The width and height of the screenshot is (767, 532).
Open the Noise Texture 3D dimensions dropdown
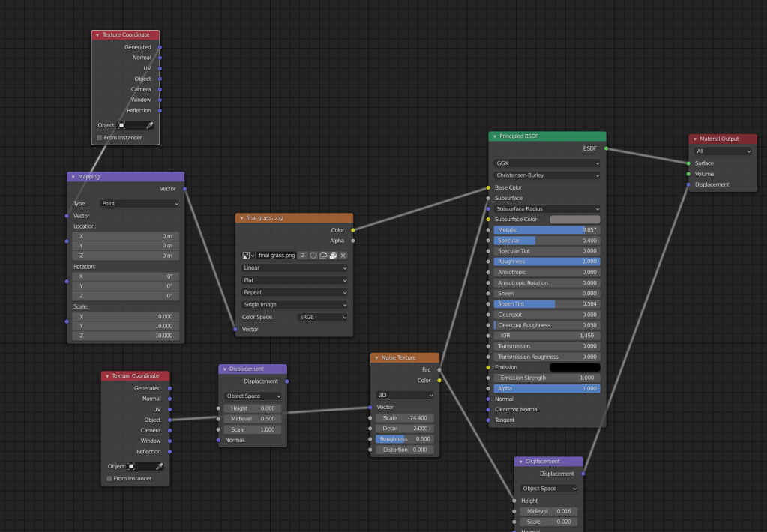click(404, 395)
